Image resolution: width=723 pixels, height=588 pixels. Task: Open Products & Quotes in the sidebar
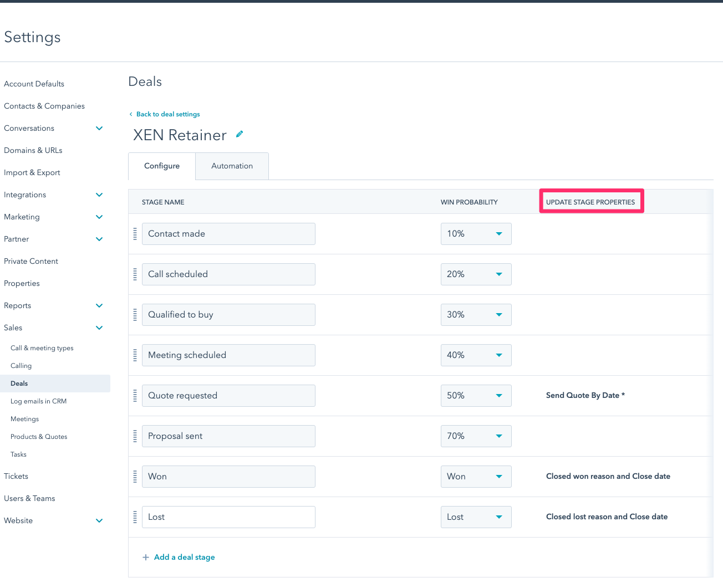39,437
